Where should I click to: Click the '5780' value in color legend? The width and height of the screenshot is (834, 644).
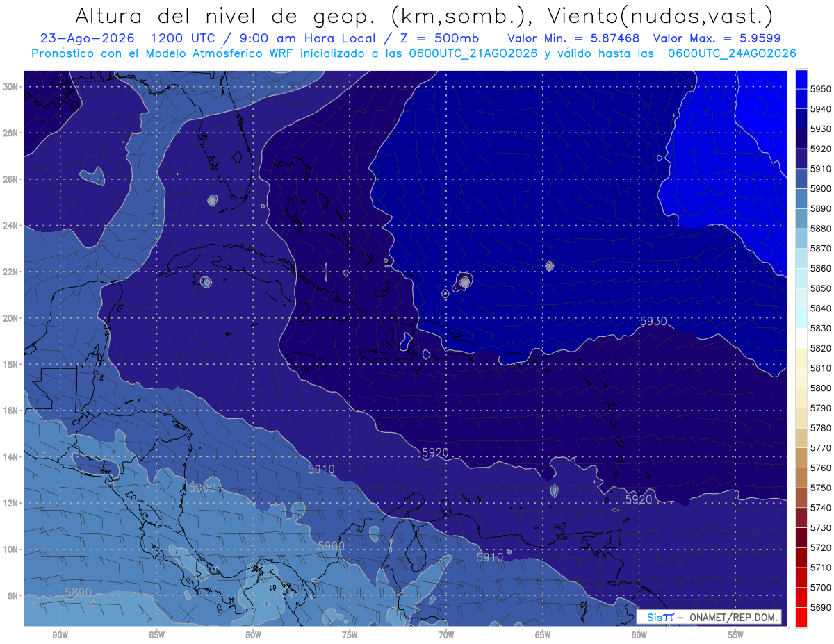click(820, 428)
